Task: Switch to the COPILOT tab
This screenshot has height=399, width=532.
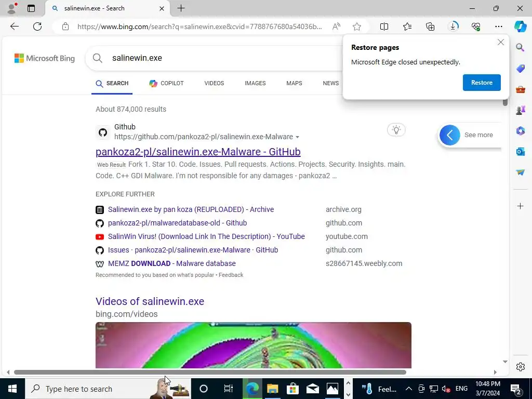Action: click(x=166, y=84)
